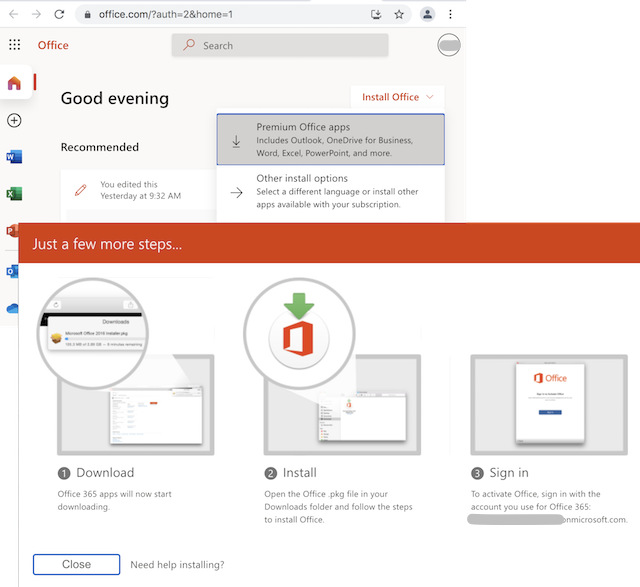
Task: Bookmark this page with the star icon
Action: pos(399,15)
